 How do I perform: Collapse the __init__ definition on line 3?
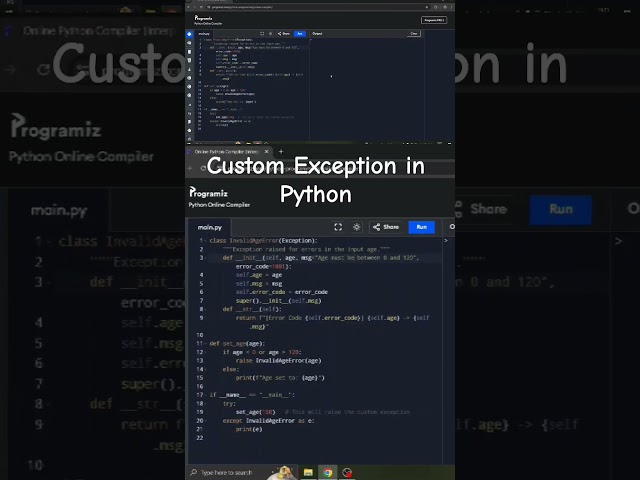pyautogui.click(x=206, y=258)
